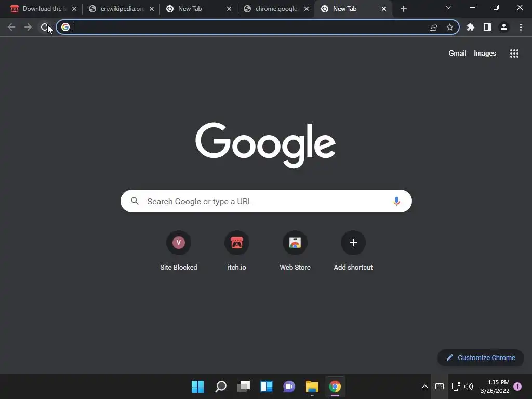Screen dimensions: 532x399
Task: Click the Add shortcut button
Action: 353,251
